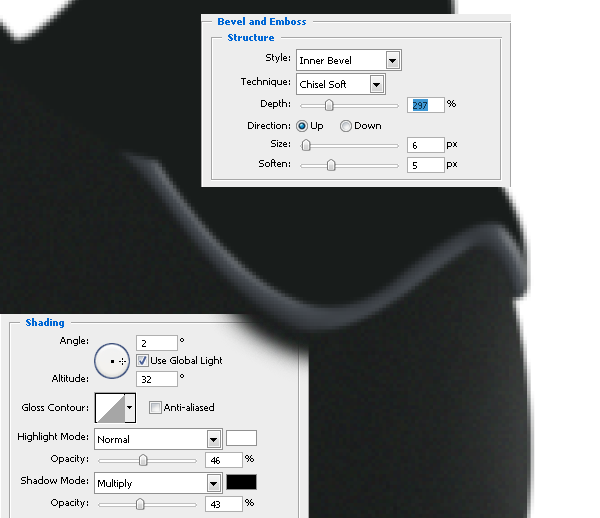Select the Up direction radio button
600x518 pixels.
point(302,126)
